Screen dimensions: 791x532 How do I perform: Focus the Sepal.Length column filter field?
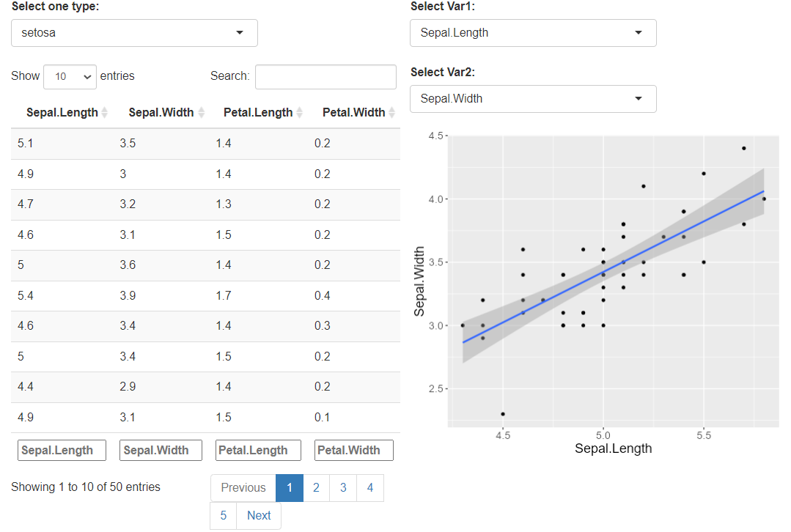[62, 450]
